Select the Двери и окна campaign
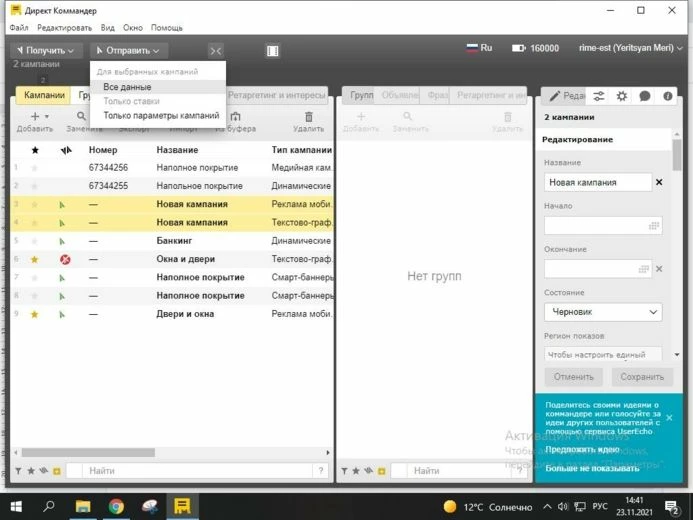 (x=172, y=314)
